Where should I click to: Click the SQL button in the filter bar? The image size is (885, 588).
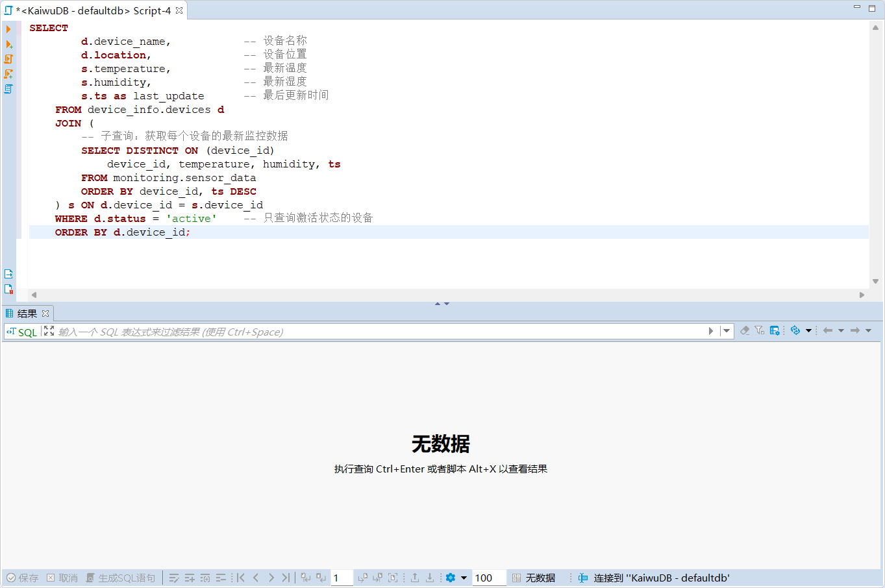tap(22, 332)
